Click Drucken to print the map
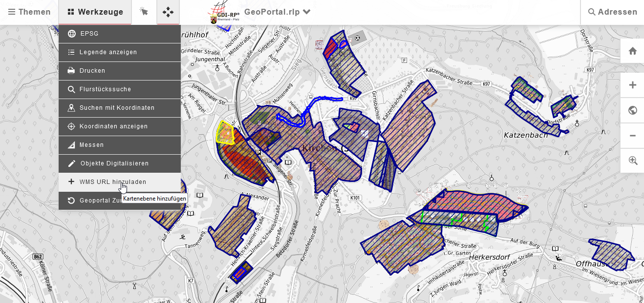The height and width of the screenshot is (303, 644). pos(120,71)
